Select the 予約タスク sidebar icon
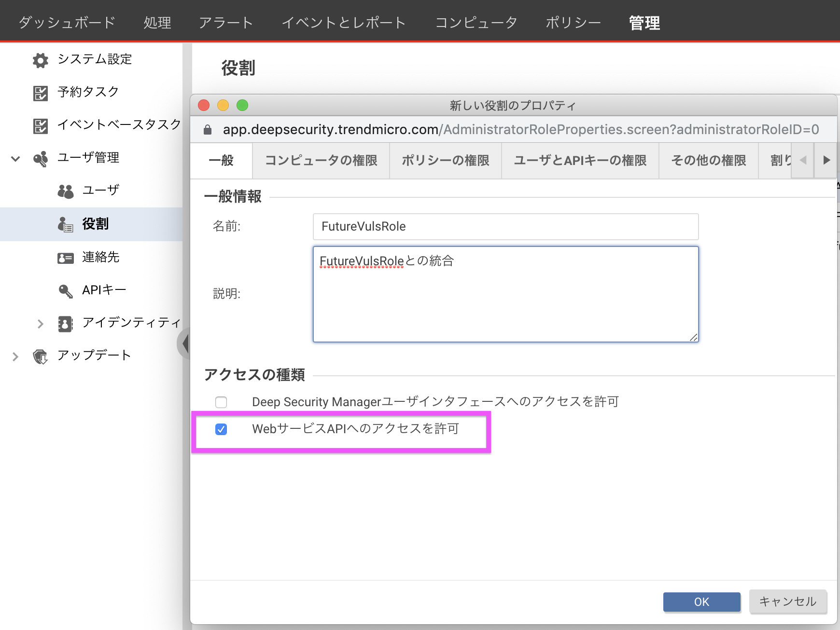840x630 pixels. click(40, 92)
